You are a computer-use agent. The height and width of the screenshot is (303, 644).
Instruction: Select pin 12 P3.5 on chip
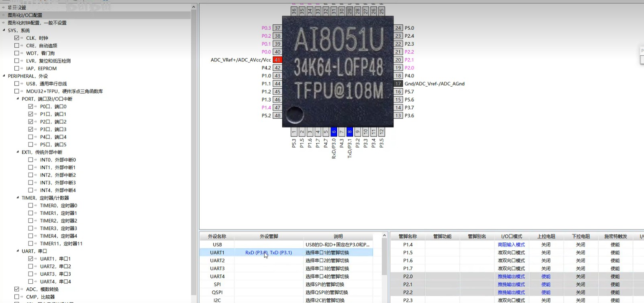381,132
